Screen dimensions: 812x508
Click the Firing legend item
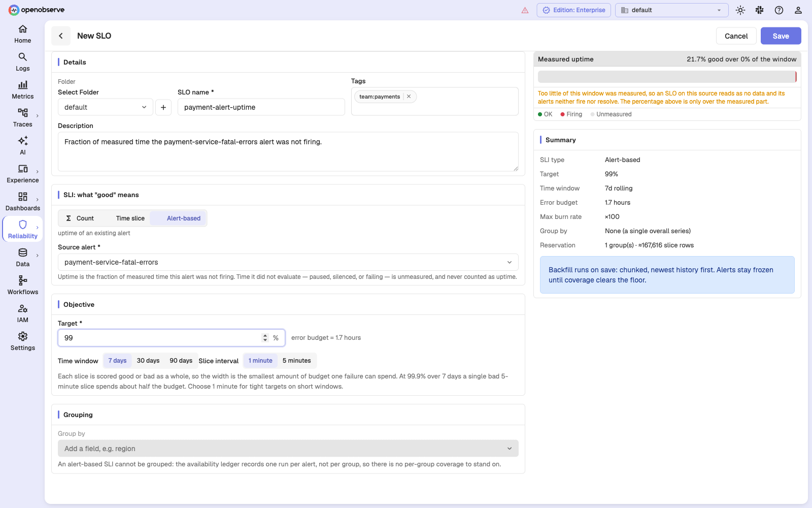571,114
